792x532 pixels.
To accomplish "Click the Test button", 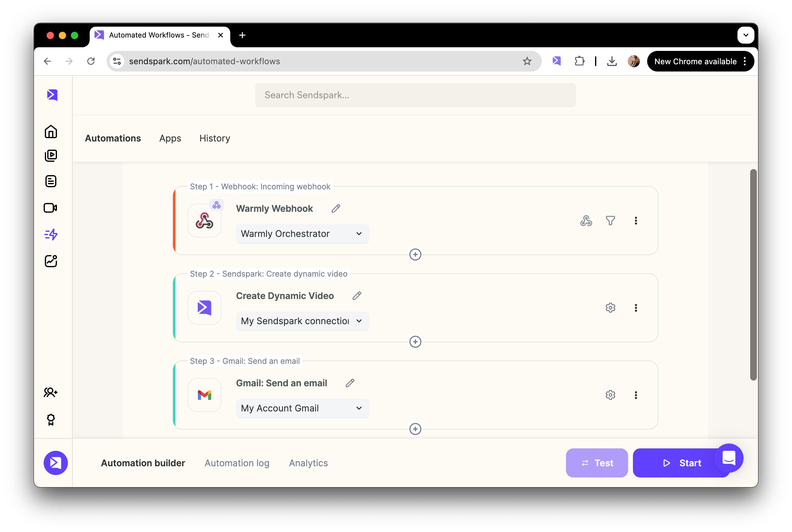I will [597, 463].
